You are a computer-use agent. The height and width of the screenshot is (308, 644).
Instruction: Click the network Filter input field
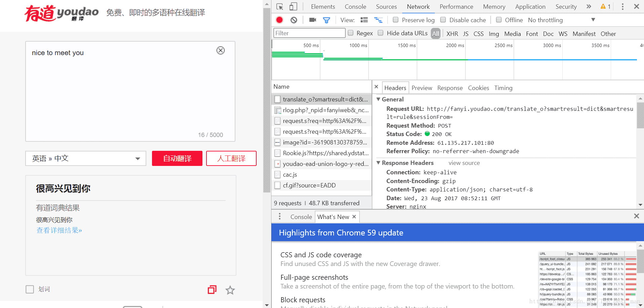[309, 33]
